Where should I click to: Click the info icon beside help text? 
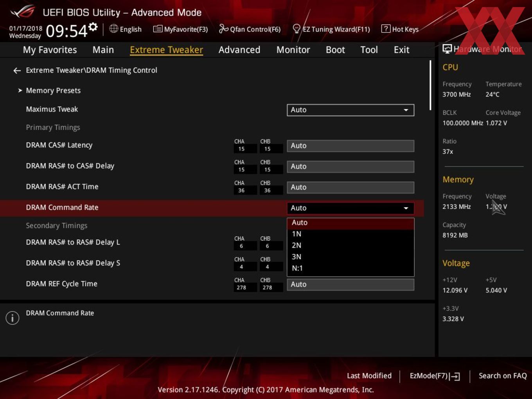click(x=13, y=318)
